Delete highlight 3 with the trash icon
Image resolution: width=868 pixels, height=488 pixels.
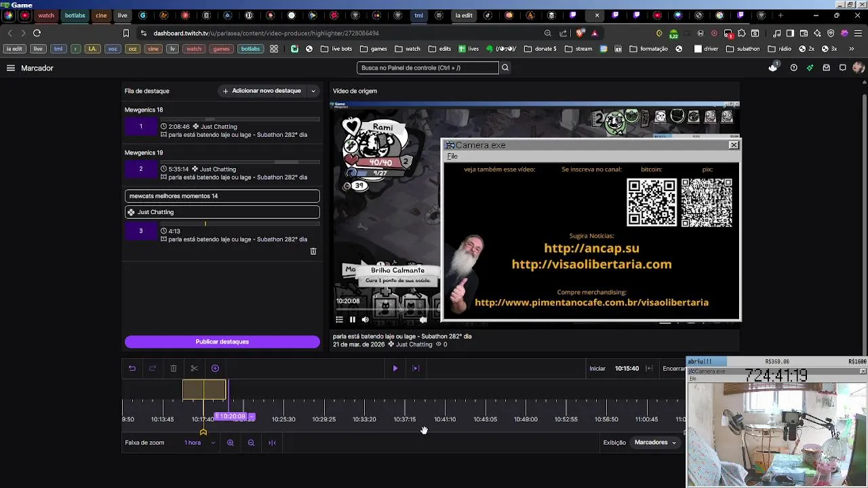(x=313, y=251)
